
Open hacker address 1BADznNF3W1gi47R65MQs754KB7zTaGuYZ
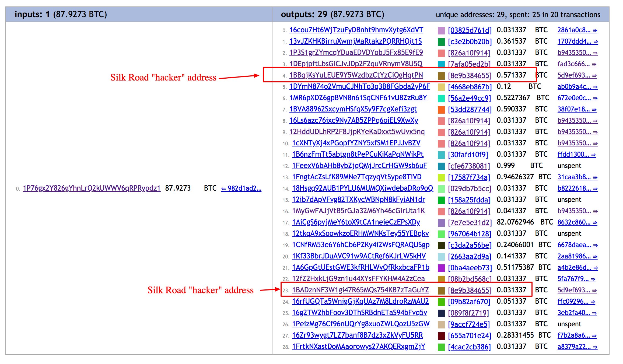360,290
